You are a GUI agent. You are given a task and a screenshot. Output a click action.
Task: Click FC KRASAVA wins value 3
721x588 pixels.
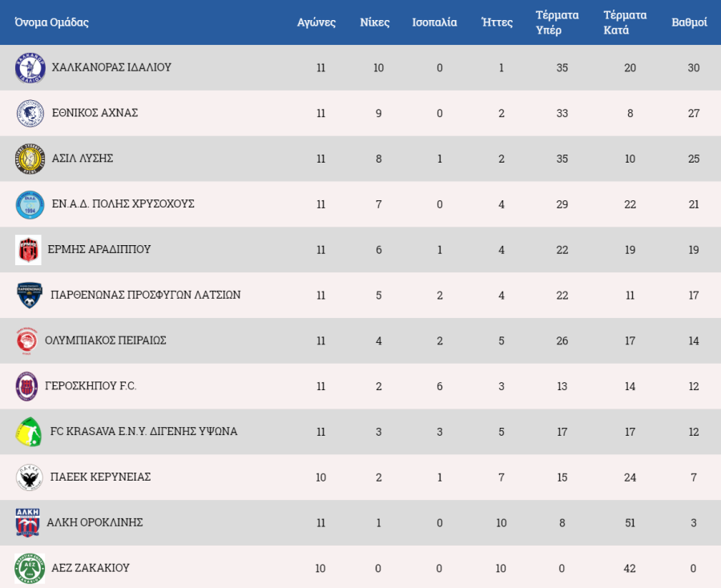[378, 432]
